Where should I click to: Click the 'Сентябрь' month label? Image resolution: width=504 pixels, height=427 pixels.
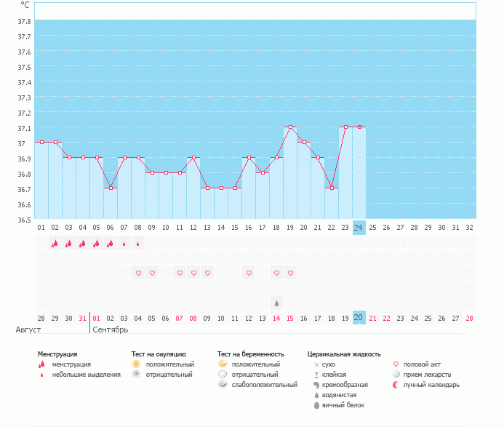pyautogui.click(x=111, y=330)
